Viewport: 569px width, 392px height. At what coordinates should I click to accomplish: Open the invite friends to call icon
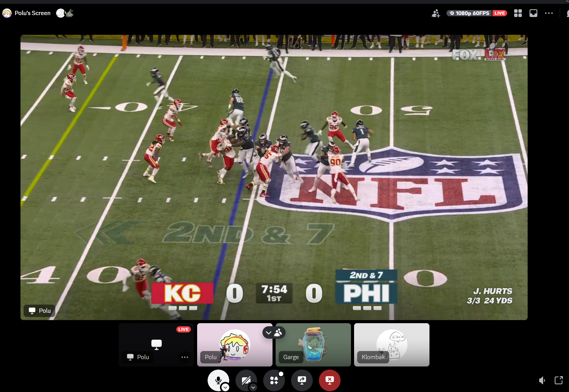point(436,14)
